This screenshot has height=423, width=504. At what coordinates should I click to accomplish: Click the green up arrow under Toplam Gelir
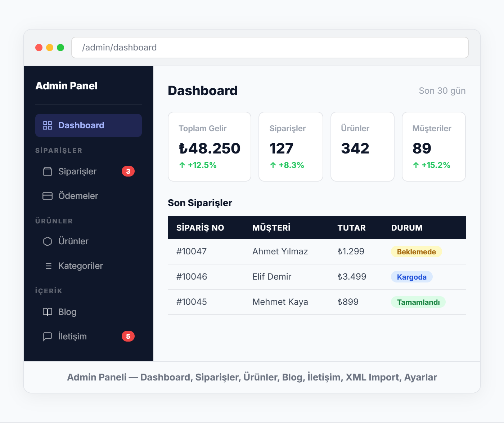point(182,165)
